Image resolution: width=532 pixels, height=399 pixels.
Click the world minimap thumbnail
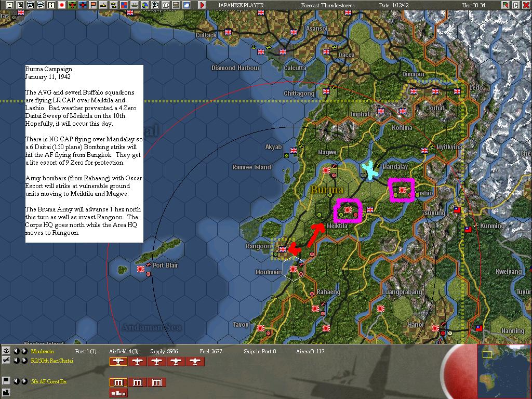(x=504, y=371)
